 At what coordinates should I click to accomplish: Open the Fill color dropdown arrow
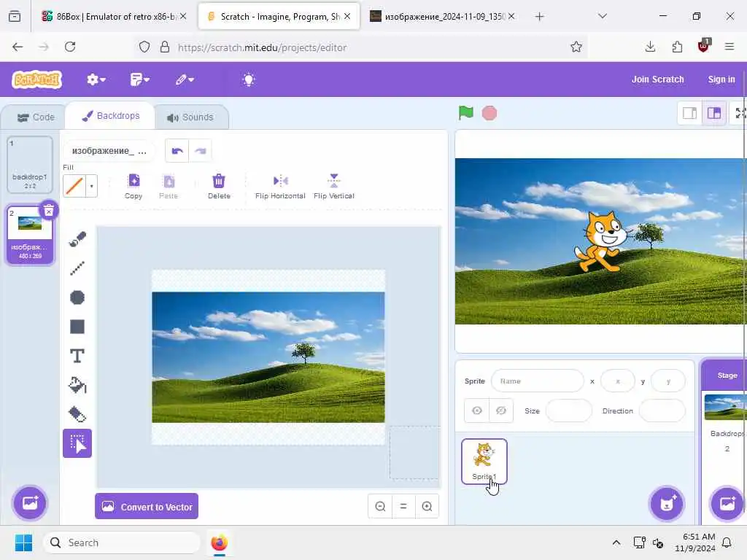91,186
